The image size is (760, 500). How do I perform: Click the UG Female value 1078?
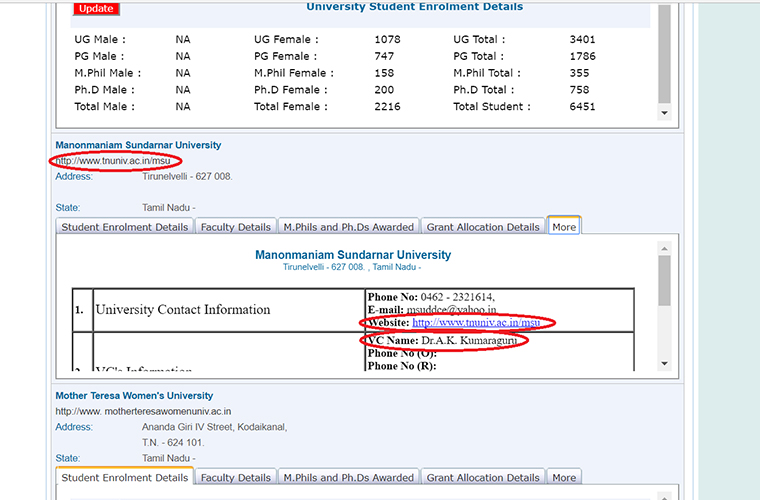click(387, 39)
